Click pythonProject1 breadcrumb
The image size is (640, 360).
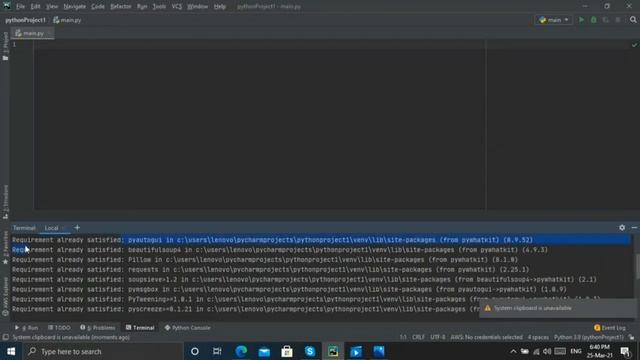click(x=26, y=20)
